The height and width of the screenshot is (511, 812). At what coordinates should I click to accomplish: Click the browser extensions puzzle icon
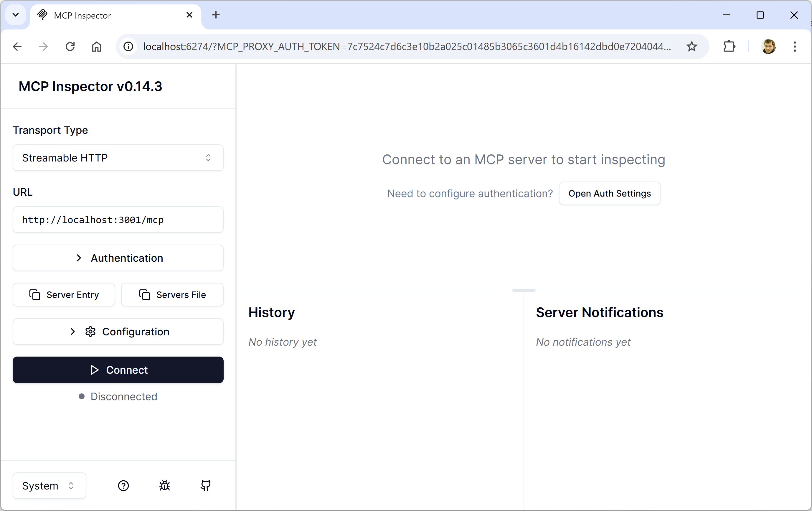click(x=729, y=47)
